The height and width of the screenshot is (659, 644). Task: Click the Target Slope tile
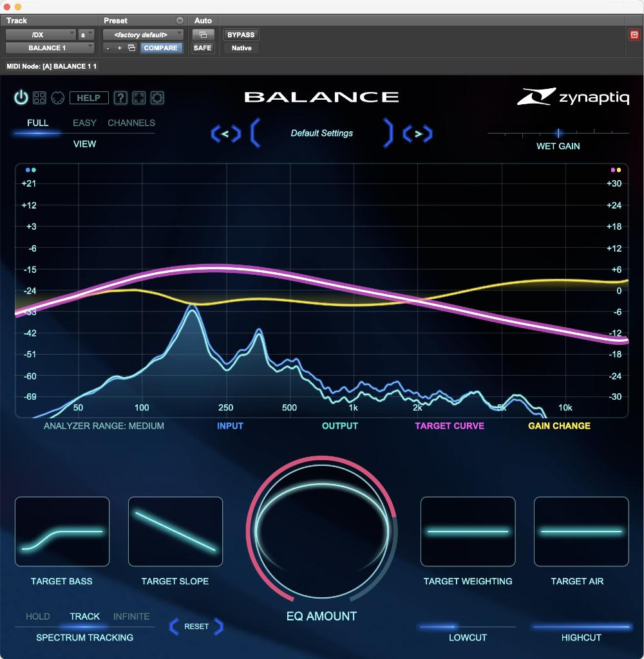coord(175,531)
